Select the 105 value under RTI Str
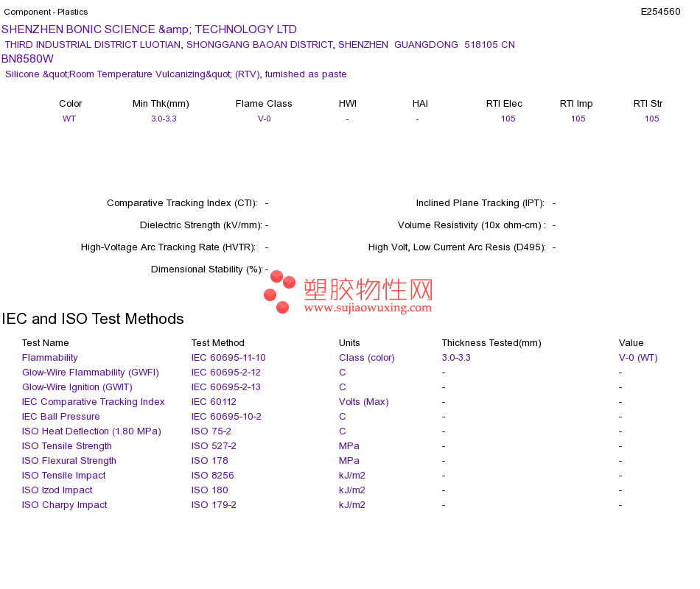Screen dimensions: 700x589 click(x=652, y=119)
